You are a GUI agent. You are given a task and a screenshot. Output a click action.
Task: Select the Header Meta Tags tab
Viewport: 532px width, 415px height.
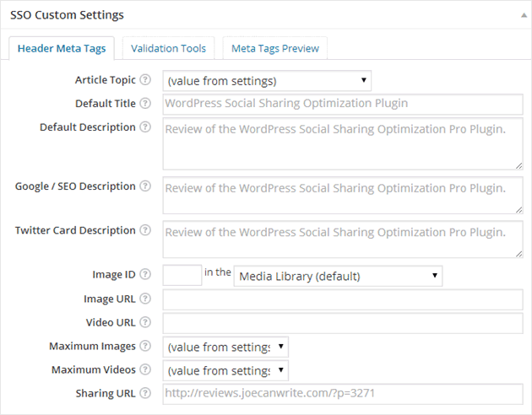(x=62, y=48)
